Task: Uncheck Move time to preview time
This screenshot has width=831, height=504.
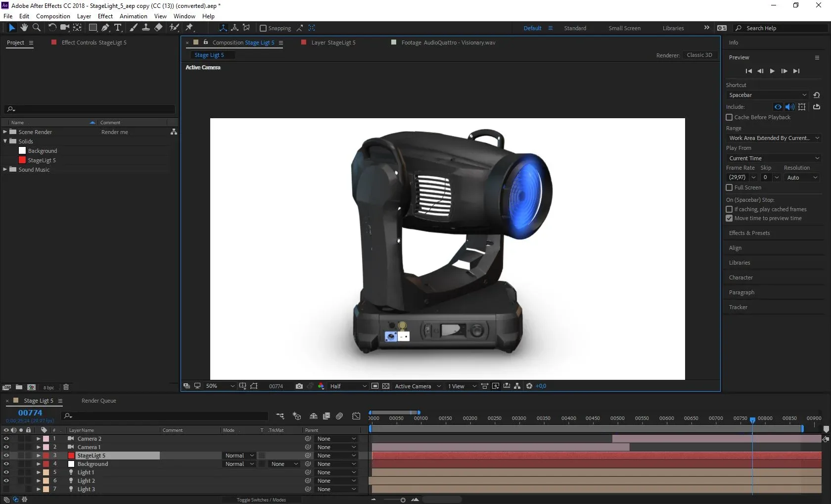Action: [x=729, y=219]
